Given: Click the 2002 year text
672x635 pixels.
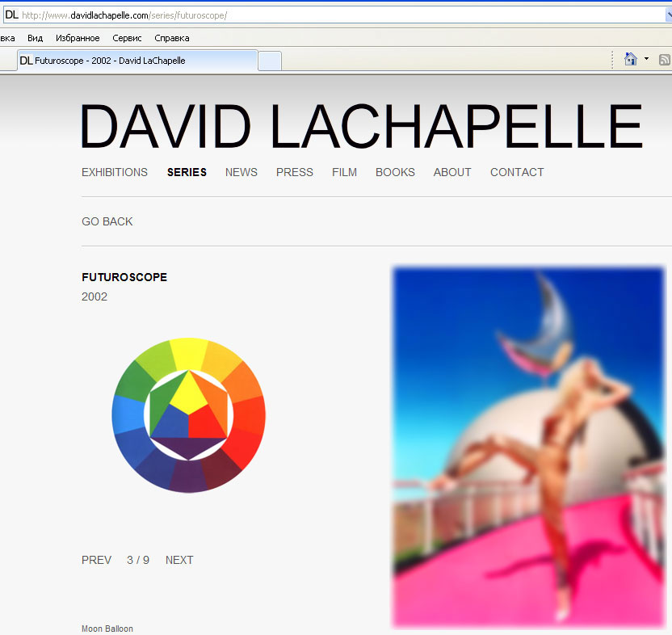Looking at the screenshot, I should tap(94, 296).
